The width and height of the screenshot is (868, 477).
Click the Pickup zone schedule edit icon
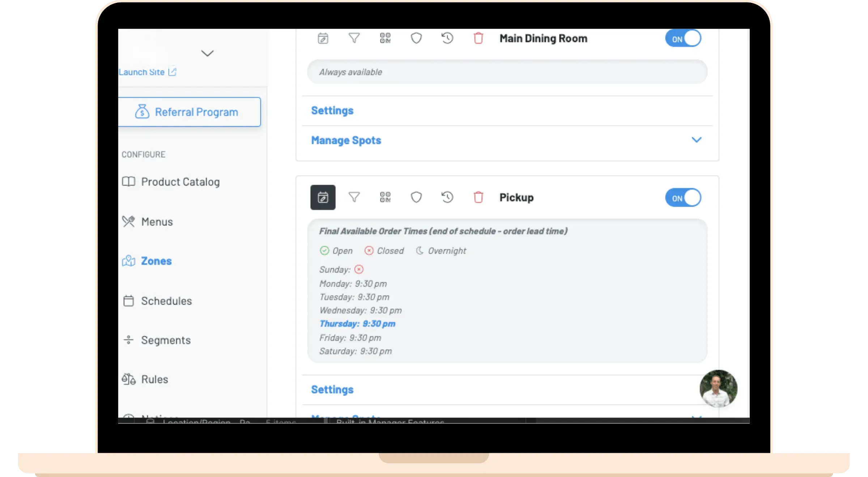pos(323,197)
